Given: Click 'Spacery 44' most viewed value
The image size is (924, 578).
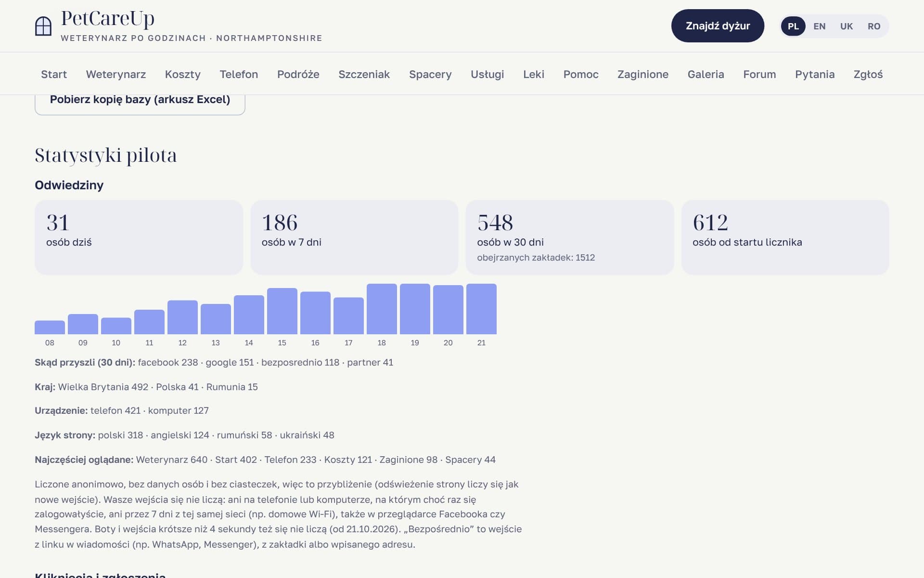Looking at the screenshot, I should (x=470, y=460).
